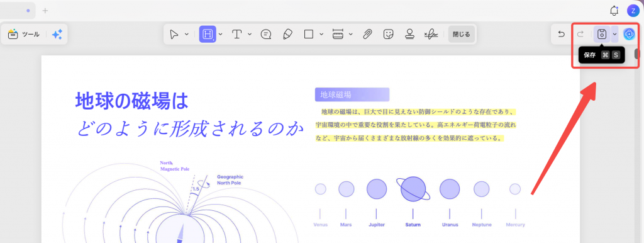Viewport: 644px width, 243px height.
Task: Open the signature tool
Action: coord(431,34)
